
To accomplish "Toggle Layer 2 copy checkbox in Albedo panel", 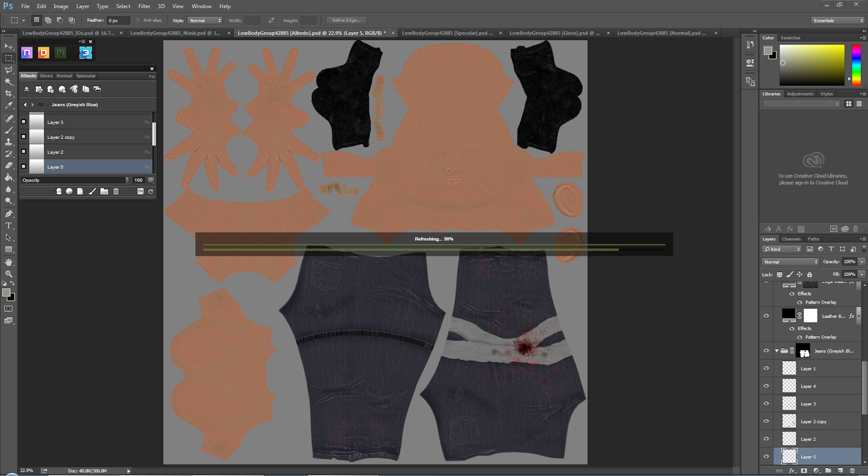I will click(x=23, y=137).
